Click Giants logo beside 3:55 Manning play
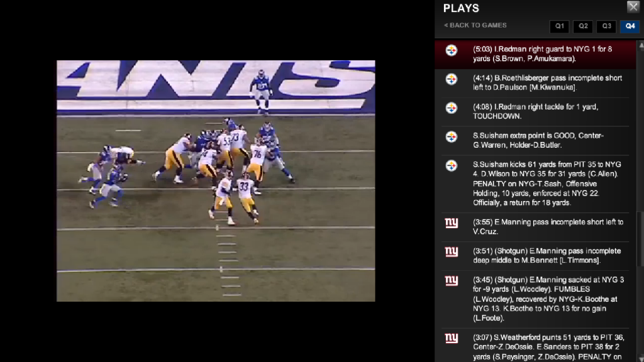The height and width of the screenshot is (362, 644). pyautogui.click(x=452, y=223)
